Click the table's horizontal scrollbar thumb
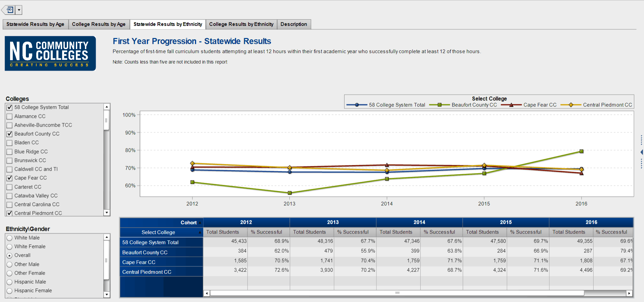This screenshot has height=302, width=644. point(397,293)
